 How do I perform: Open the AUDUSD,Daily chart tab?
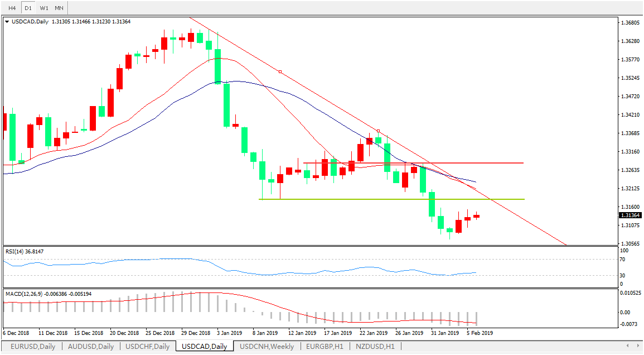90,346
